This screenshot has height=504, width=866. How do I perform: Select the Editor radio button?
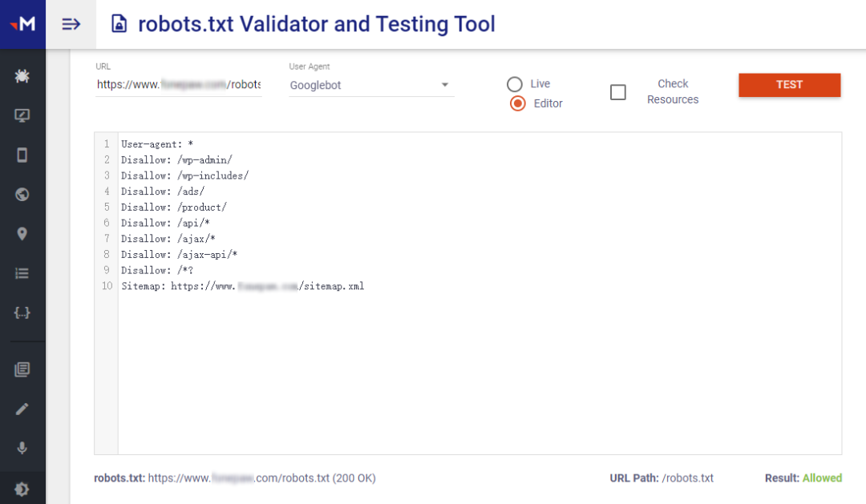coord(517,104)
